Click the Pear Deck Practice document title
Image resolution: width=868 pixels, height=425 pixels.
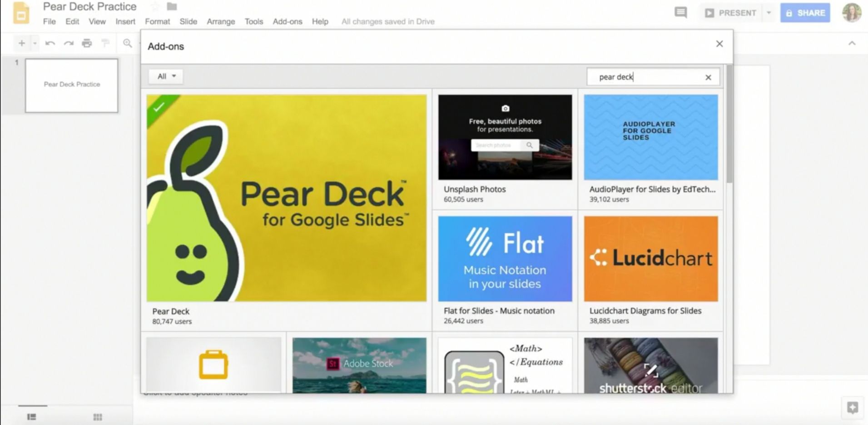(90, 6)
